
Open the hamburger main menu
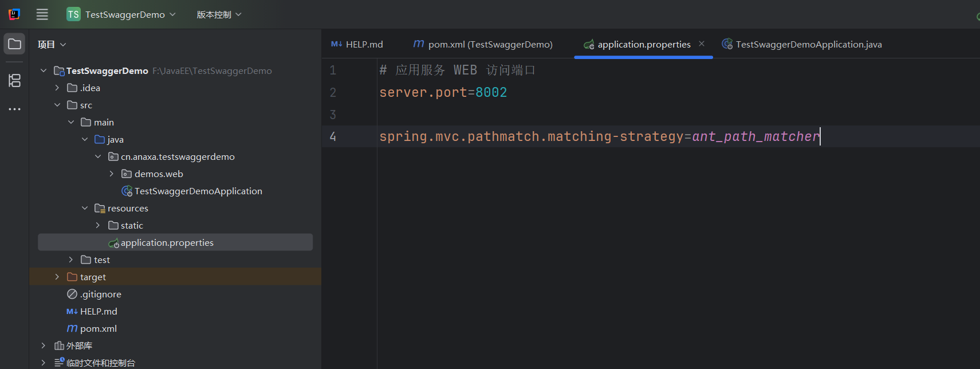(x=42, y=14)
